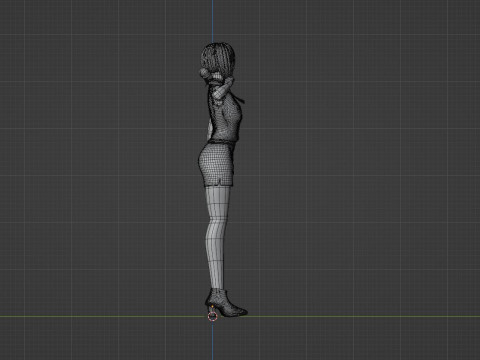Viewport: 480px width, 360px height.
Task: Select the high-heel boot mesh
Action: (224, 303)
